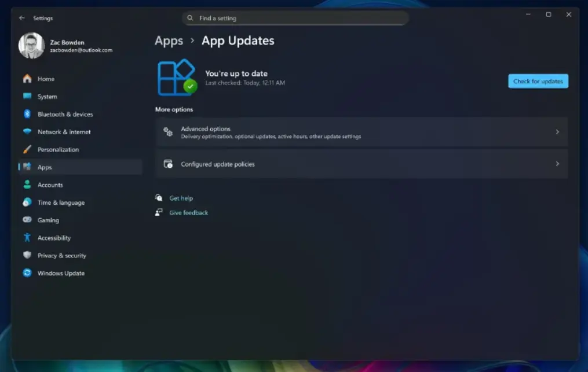Click the Apps breadcrumb link

click(x=169, y=40)
